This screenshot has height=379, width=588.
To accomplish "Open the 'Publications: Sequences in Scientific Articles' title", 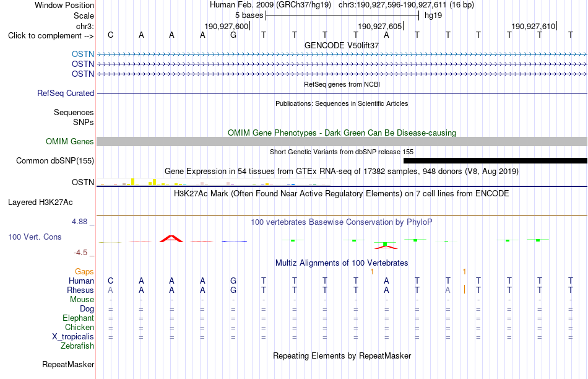I will tap(342, 103).
